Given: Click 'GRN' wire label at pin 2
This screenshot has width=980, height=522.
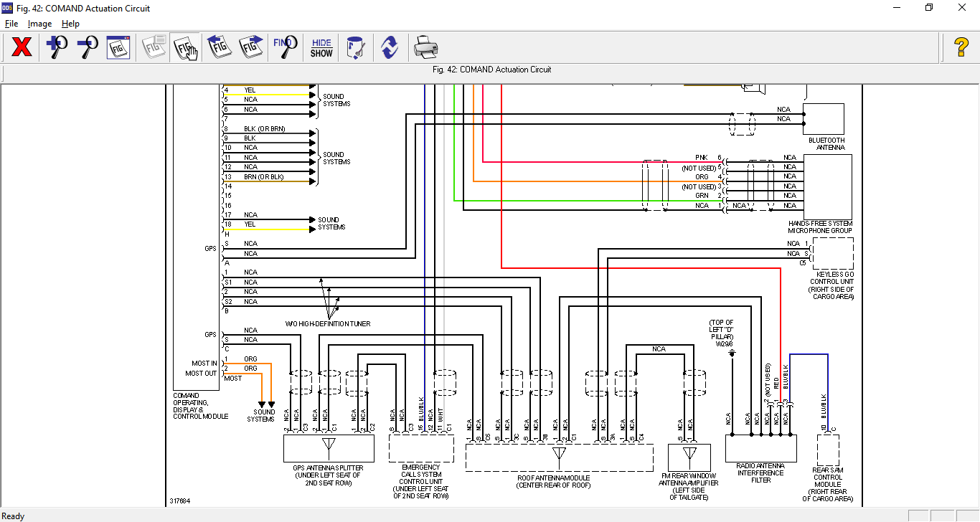Looking at the screenshot, I should click(x=702, y=196).
